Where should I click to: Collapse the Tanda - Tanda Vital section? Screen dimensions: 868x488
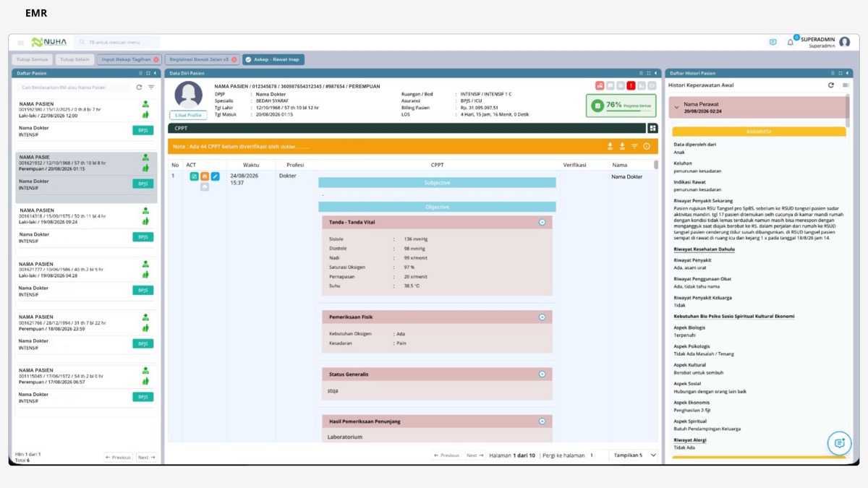point(542,222)
